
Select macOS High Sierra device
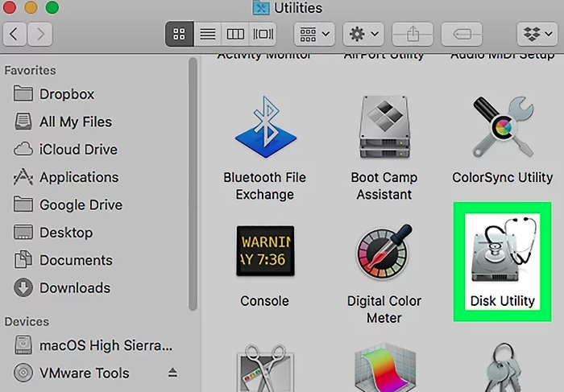(93, 345)
